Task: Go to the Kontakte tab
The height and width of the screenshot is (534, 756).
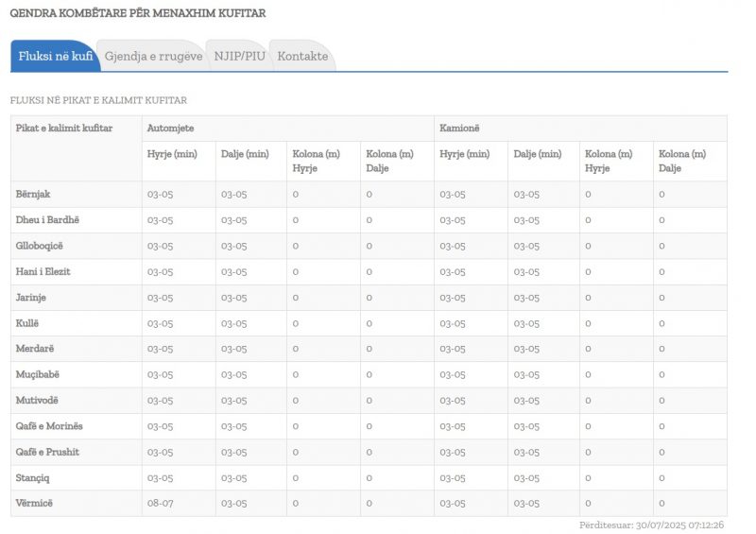Action: [x=302, y=57]
